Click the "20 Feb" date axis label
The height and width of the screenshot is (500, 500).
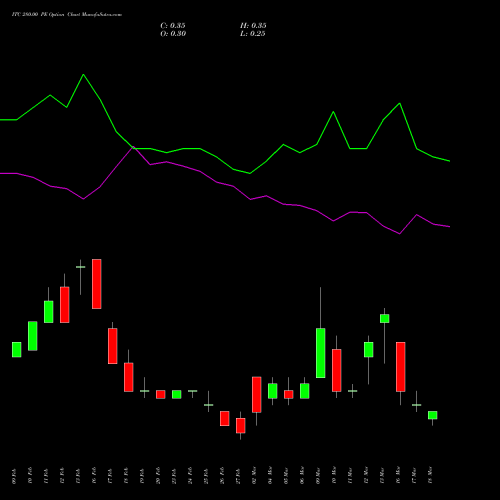click(x=158, y=476)
